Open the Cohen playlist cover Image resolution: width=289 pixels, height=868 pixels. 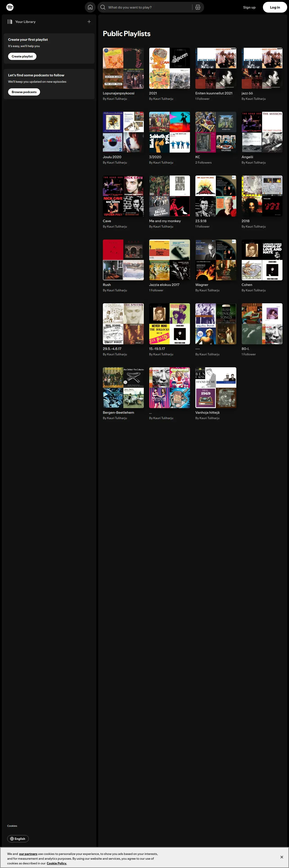pyautogui.click(x=262, y=260)
